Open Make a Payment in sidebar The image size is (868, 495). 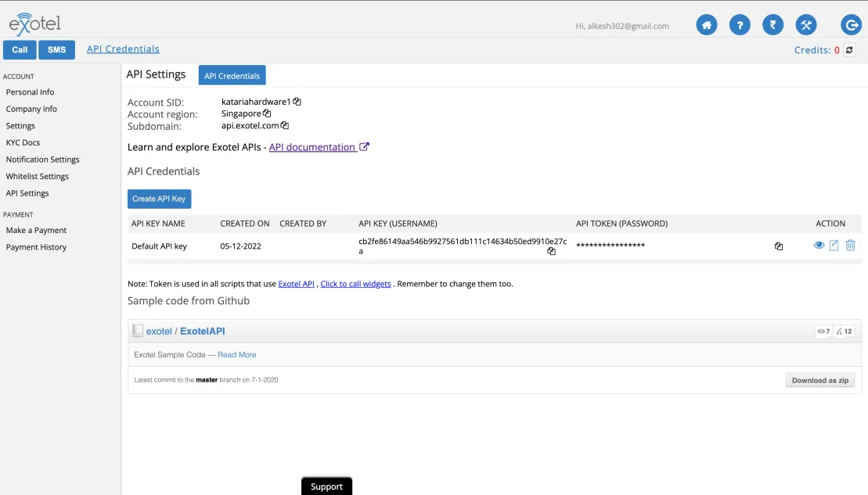[x=36, y=230]
